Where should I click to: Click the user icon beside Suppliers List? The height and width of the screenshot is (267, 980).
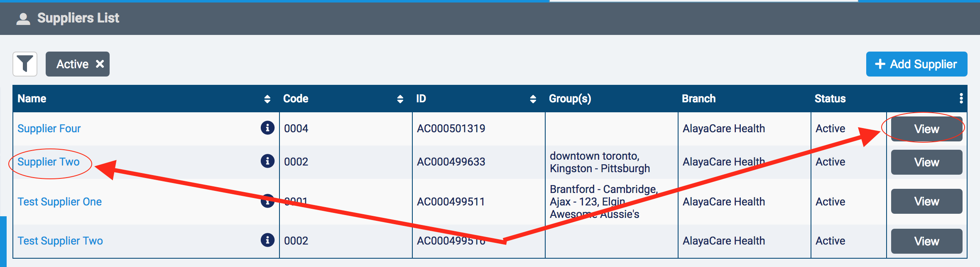tap(23, 19)
